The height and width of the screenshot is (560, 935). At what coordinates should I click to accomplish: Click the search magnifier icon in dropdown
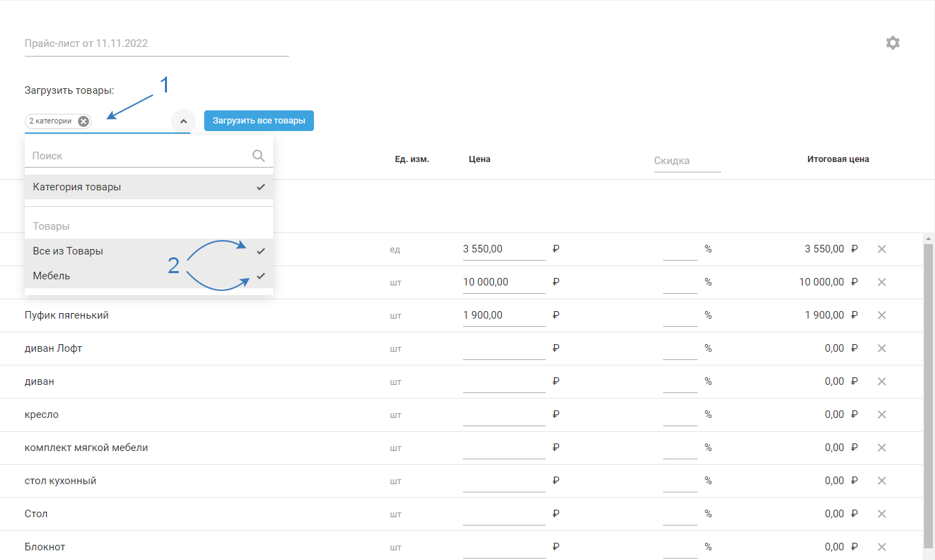(x=259, y=156)
